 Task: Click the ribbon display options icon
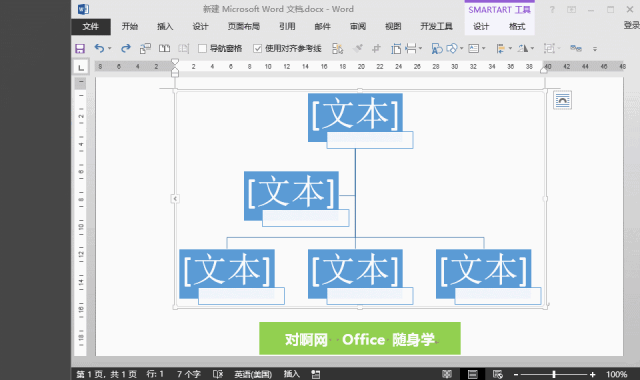[571, 9]
